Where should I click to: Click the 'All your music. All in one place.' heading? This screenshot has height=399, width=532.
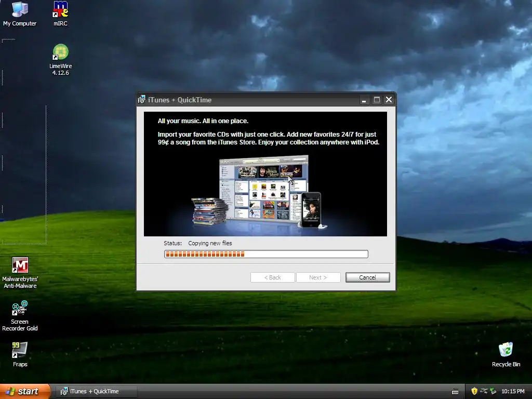tap(203, 121)
